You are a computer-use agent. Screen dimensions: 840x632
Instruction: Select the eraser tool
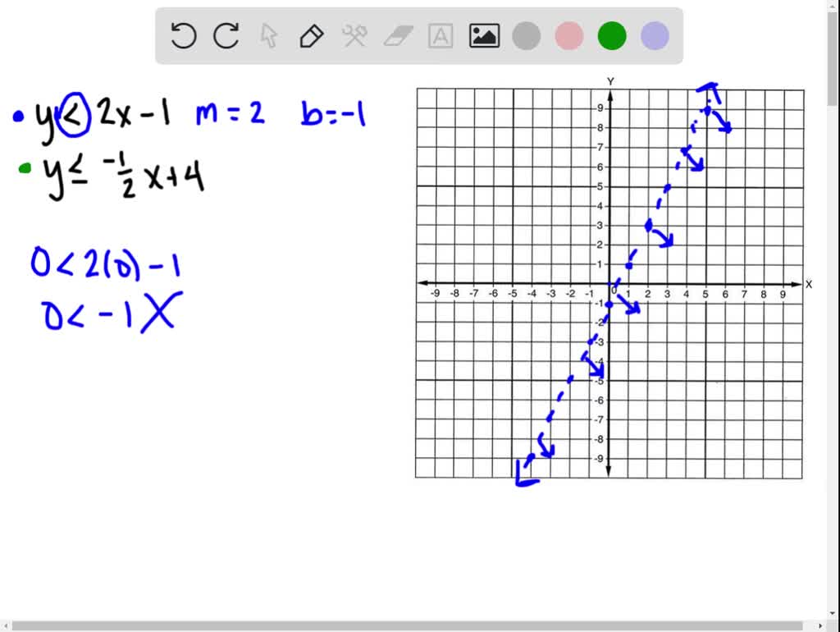398,36
